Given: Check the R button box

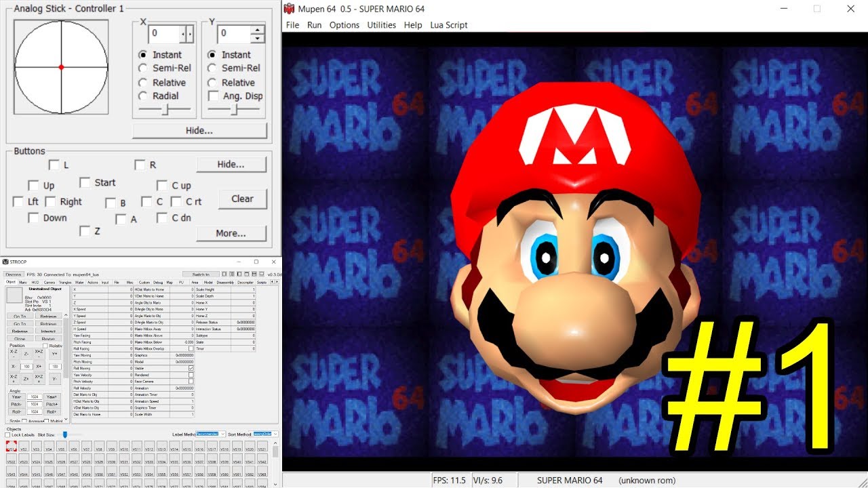Looking at the screenshot, I should pyautogui.click(x=140, y=165).
